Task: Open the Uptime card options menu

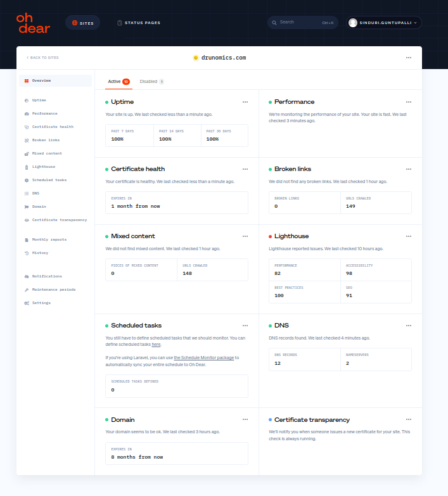Action: (245, 102)
